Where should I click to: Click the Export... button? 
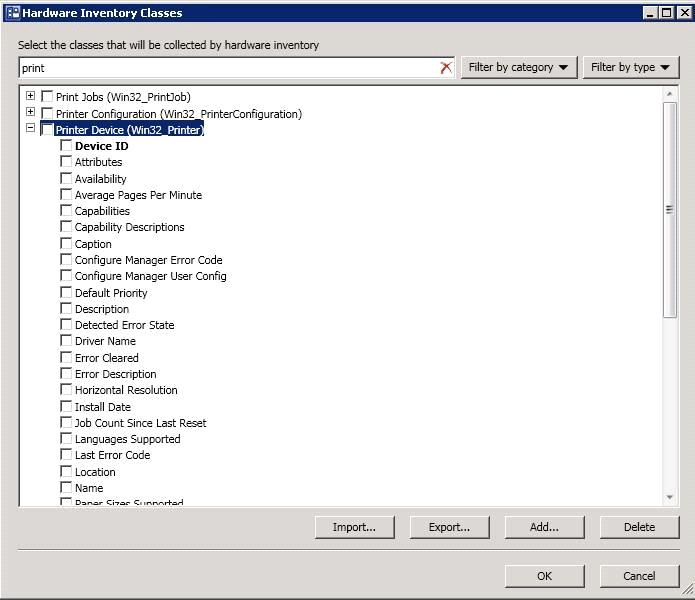[x=449, y=527]
